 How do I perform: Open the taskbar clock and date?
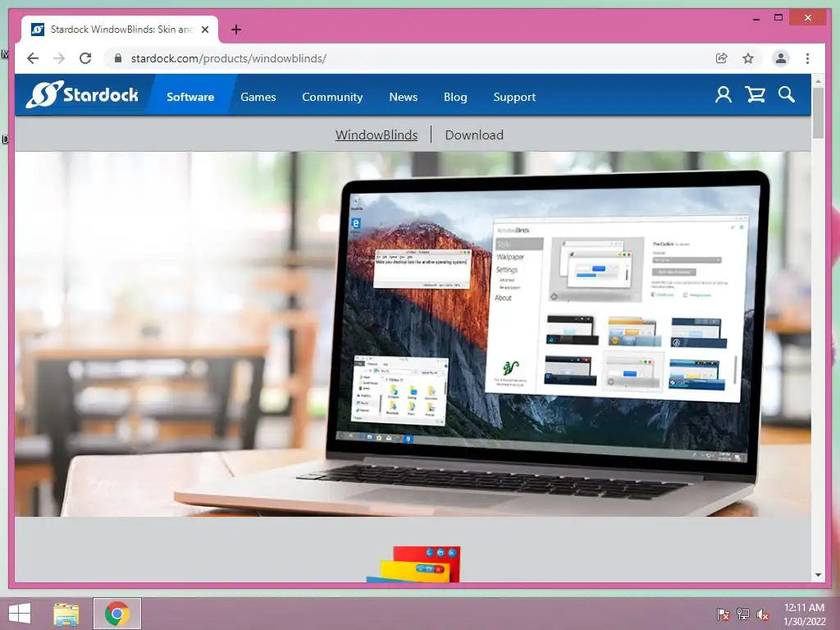pyautogui.click(x=804, y=614)
